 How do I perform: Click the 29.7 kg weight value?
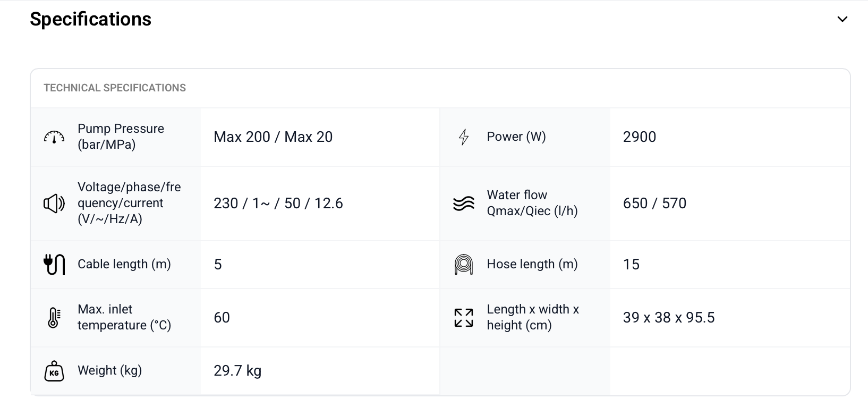237,371
